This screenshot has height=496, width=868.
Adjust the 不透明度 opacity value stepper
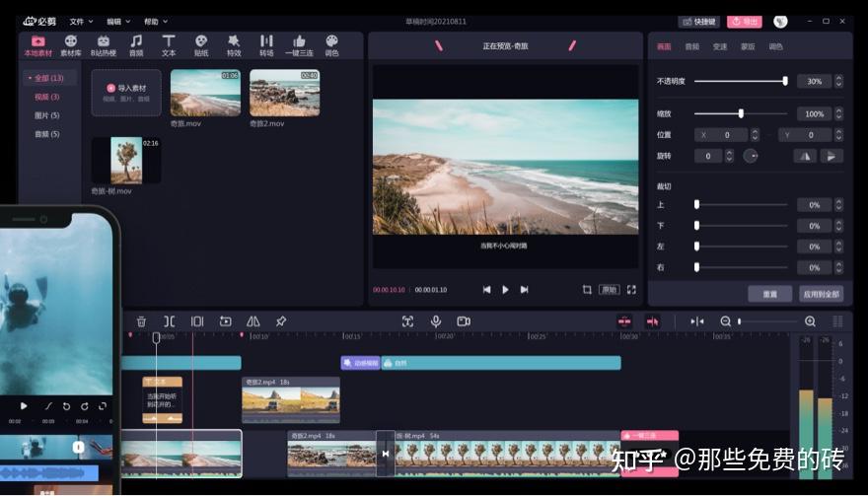point(838,82)
